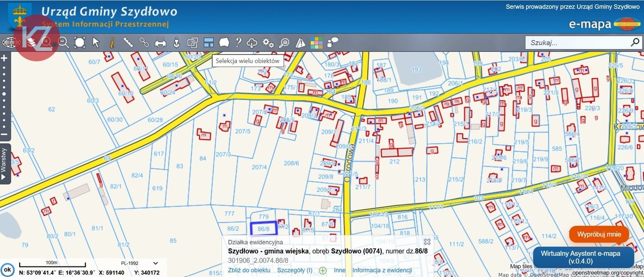The image size is (644, 277).
Task: Click parcel label 212 on map
Action: point(394,161)
